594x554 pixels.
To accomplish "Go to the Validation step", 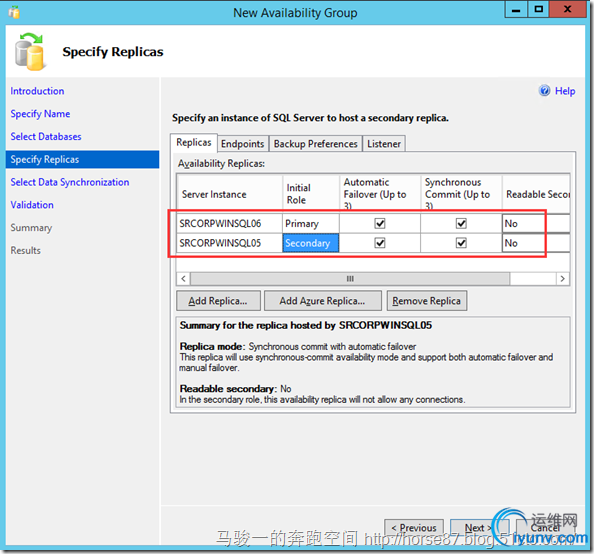I will tap(32, 205).
